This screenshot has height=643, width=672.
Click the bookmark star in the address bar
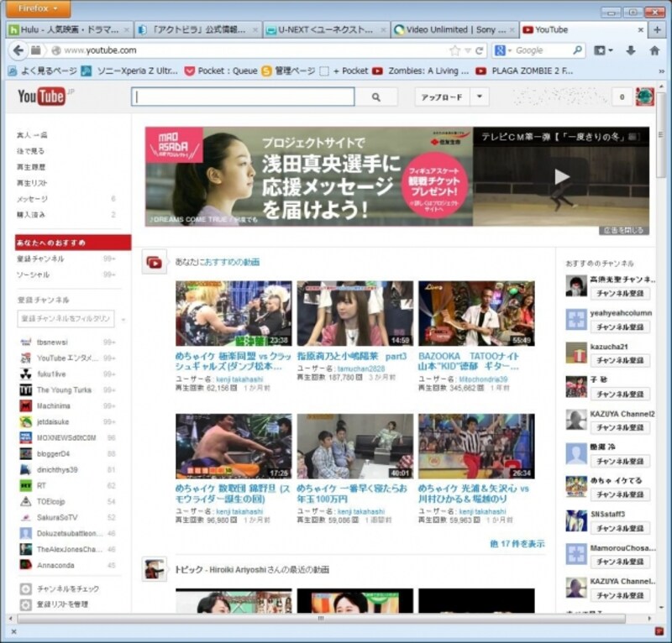[x=454, y=50]
